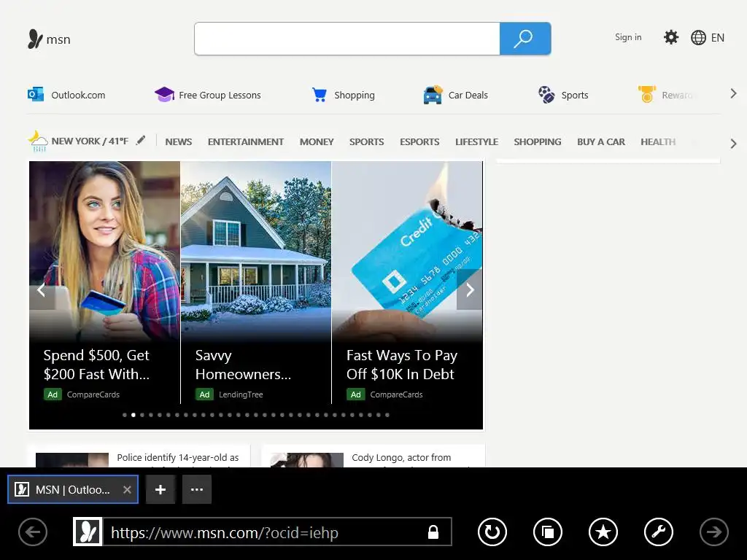
Task: Click the blue search magnifier button
Action: [525, 39]
